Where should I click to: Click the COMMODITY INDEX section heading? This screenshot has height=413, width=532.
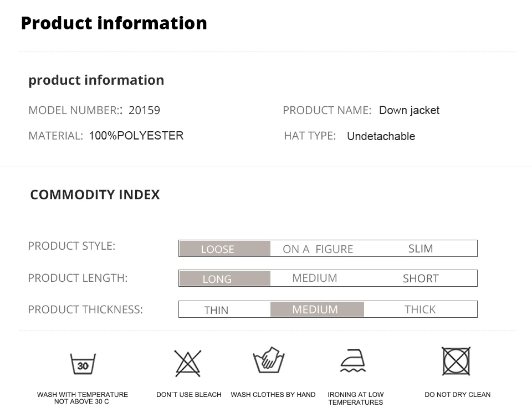click(95, 195)
